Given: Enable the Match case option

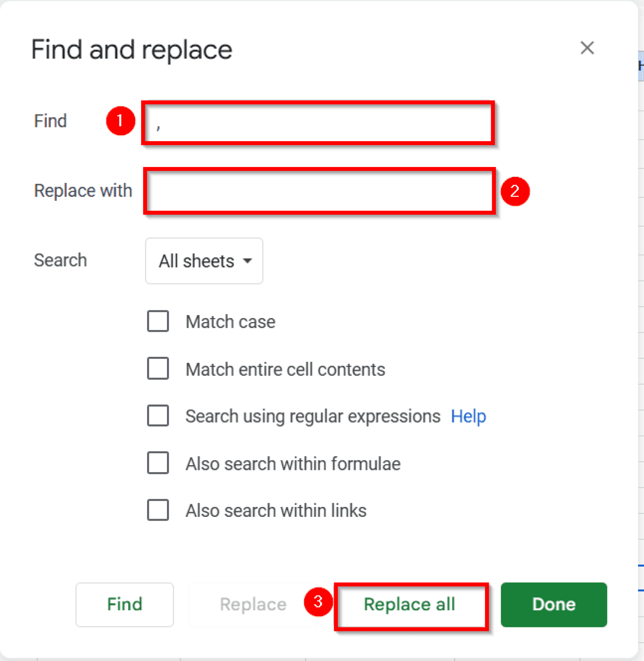Looking at the screenshot, I should (158, 321).
